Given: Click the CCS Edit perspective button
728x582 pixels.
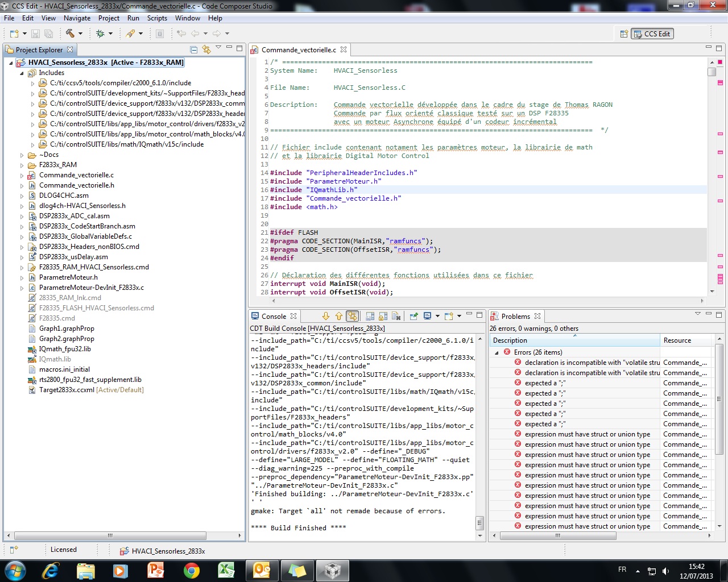Looking at the screenshot, I should [652, 34].
